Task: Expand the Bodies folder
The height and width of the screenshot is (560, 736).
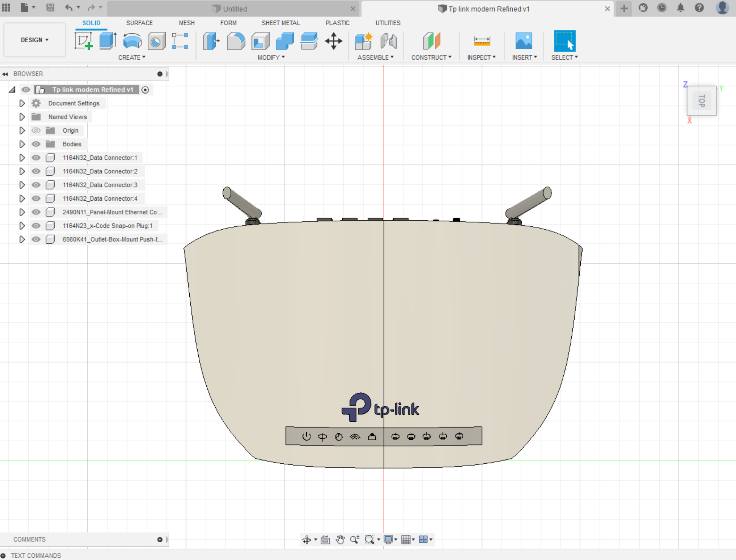Action: pos(22,144)
